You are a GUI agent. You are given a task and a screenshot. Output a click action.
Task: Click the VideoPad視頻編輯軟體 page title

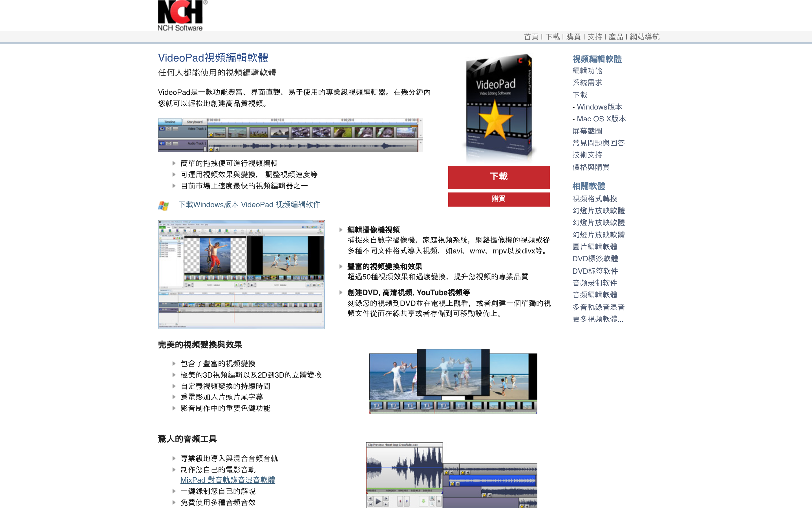(213, 58)
